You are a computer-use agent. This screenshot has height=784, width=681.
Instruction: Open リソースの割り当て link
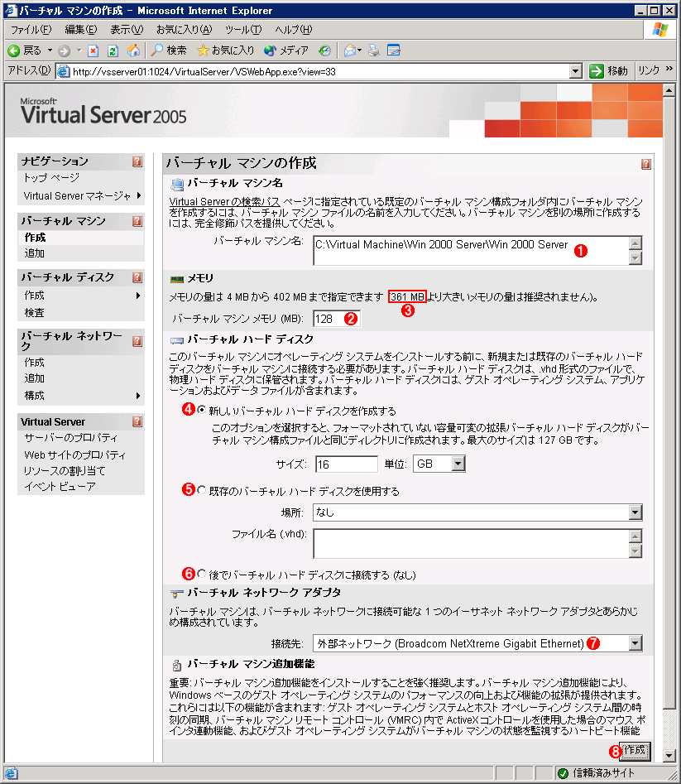tap(65, 471)
